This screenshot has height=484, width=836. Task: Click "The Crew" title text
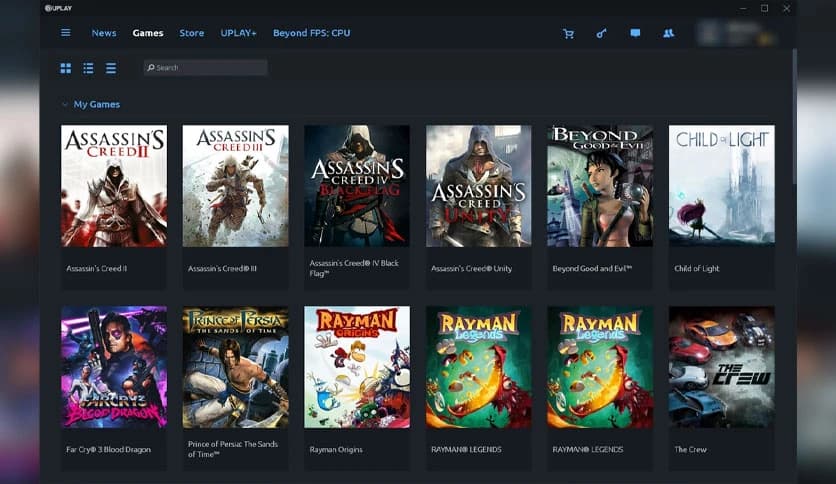(x=690, y=449)
